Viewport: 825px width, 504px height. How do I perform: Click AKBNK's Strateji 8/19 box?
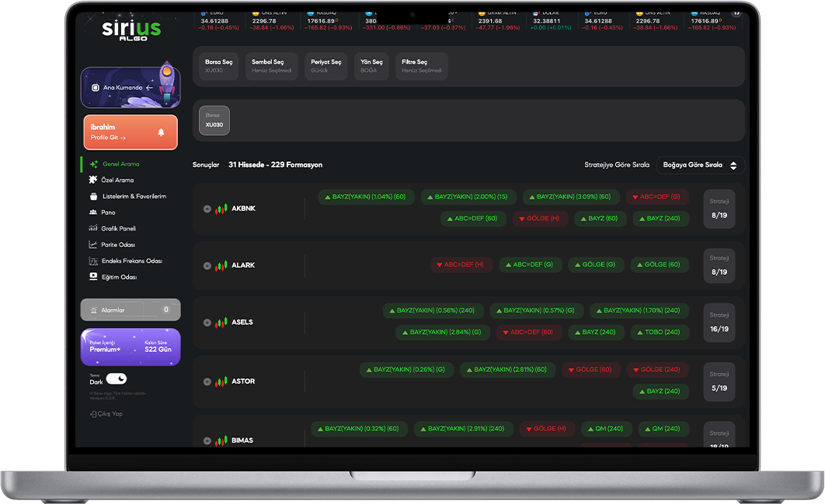(719, 209)
